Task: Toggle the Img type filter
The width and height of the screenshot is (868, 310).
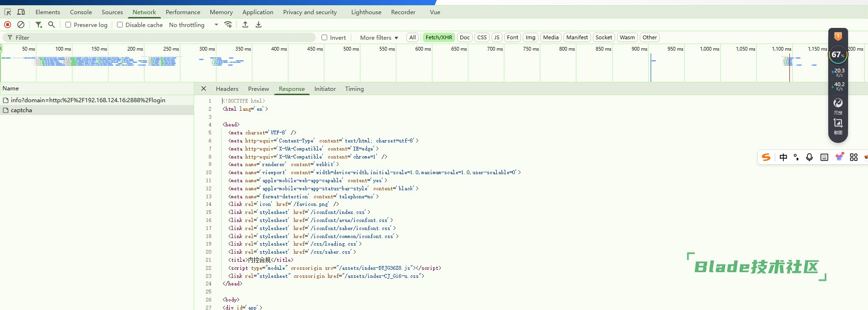Action: point(530,37)
